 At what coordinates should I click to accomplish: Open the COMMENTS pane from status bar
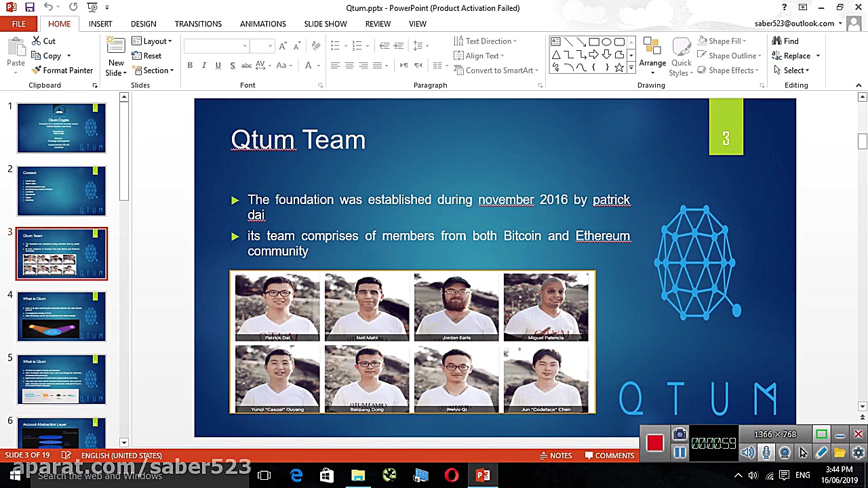click(x=609, y=455)
